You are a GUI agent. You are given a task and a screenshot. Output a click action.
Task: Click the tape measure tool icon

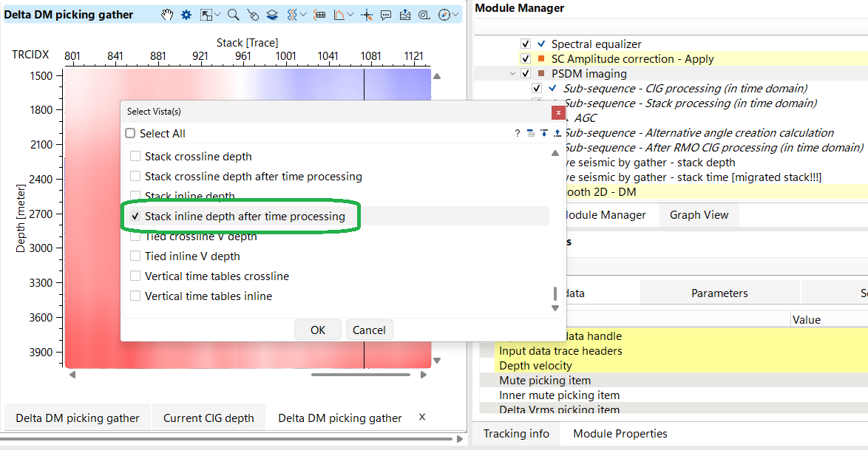tap(424, 15)
